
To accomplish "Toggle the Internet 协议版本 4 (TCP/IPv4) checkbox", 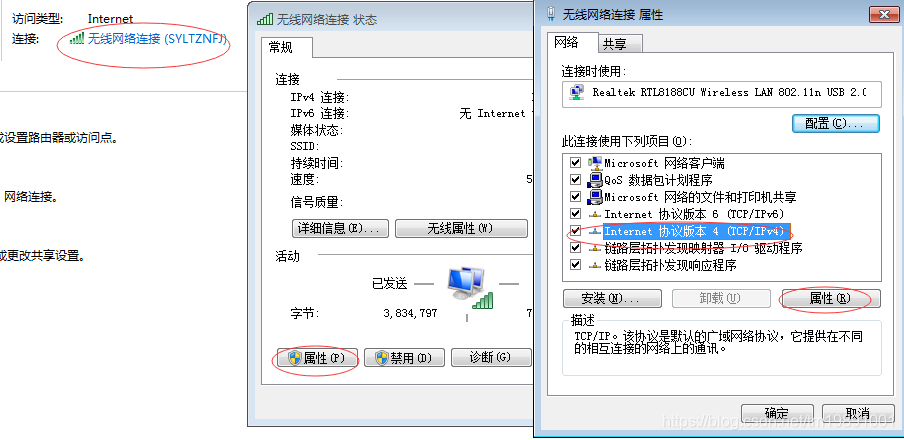I will tap(575, 231).
